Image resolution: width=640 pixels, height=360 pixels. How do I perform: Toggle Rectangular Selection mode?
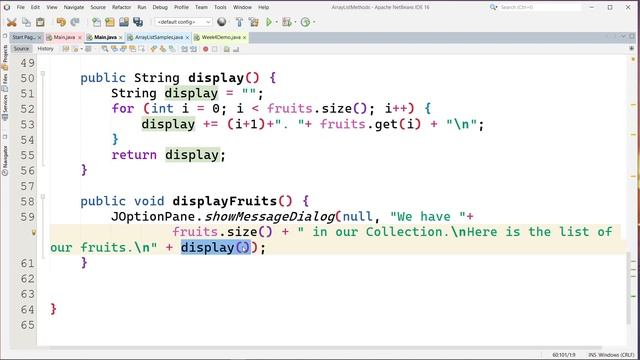point(142,49)
